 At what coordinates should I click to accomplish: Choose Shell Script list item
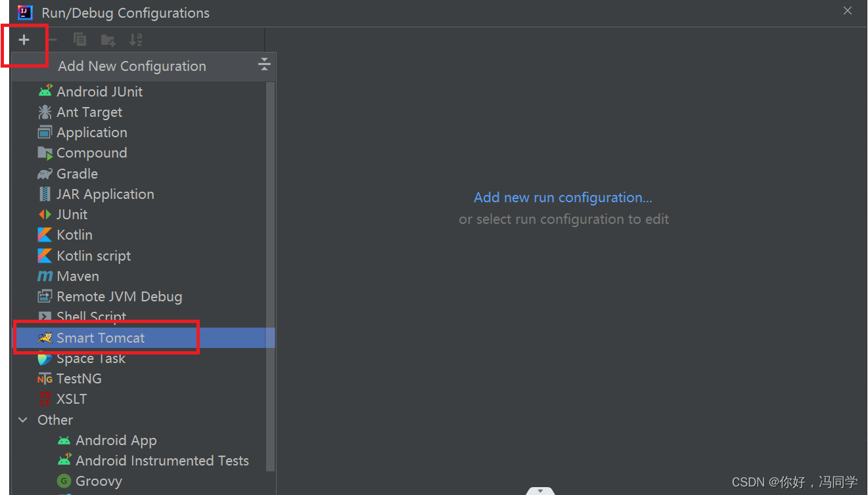143,317
